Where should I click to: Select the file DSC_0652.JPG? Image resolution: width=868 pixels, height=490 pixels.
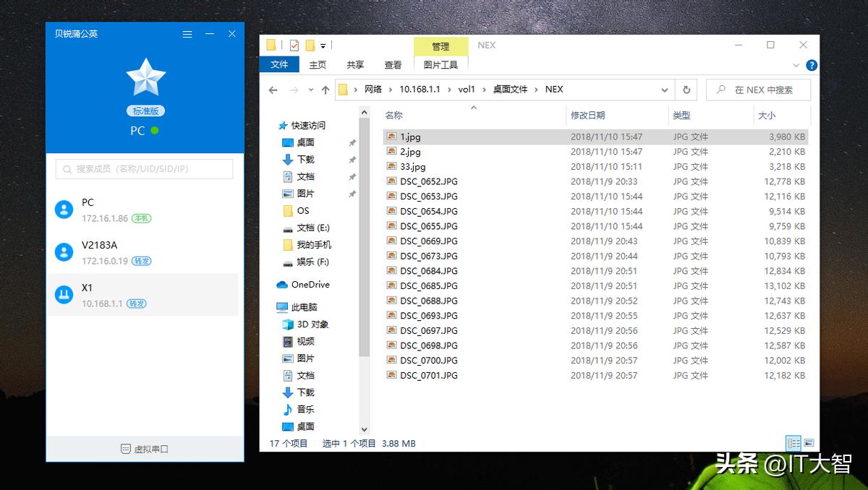point(430,181)
